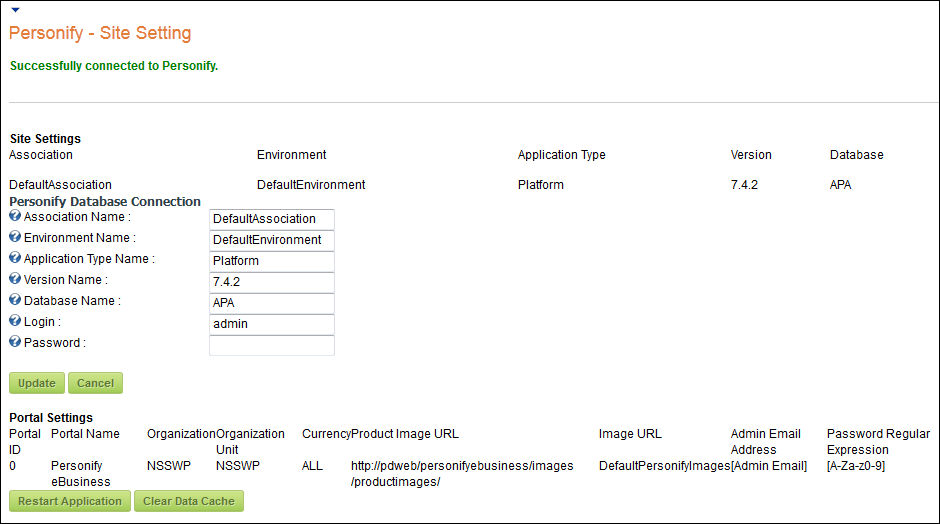Click the Portal Name column header
Viewport: 940px width, 524px height.
pyautogui.click(x=85, y=433)
